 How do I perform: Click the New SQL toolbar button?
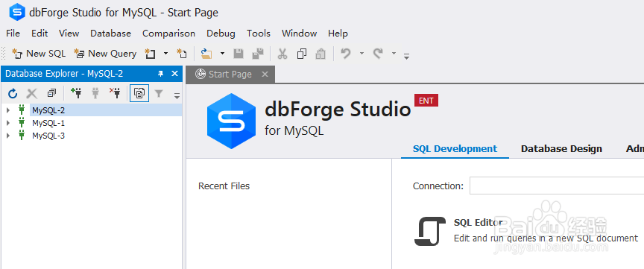(x=39, y=54)
